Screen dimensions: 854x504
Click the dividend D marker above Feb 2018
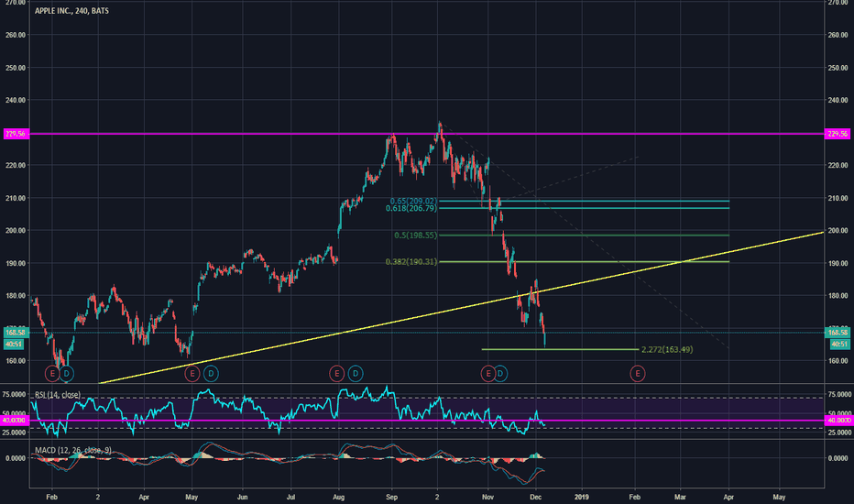pos(67,374)
